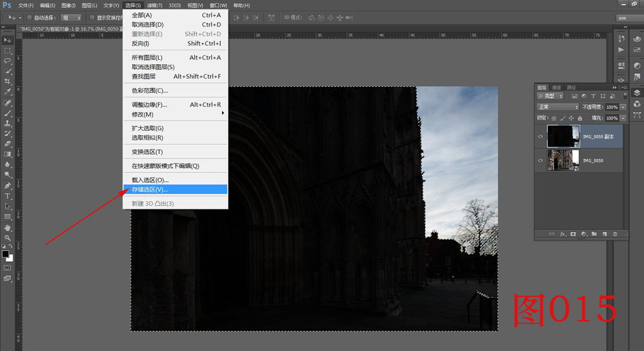This screenshot has height=351, width=644.
Task: Select the Gradient tool
Action: (8, 154)
